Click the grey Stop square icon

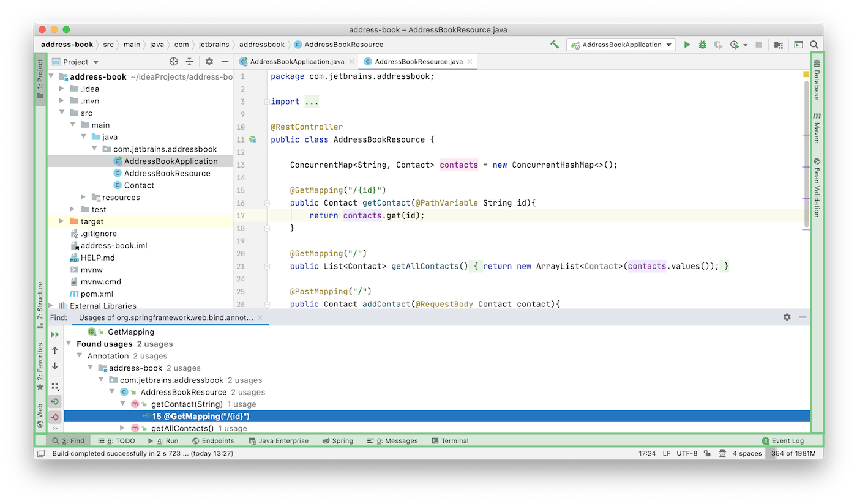758,45
